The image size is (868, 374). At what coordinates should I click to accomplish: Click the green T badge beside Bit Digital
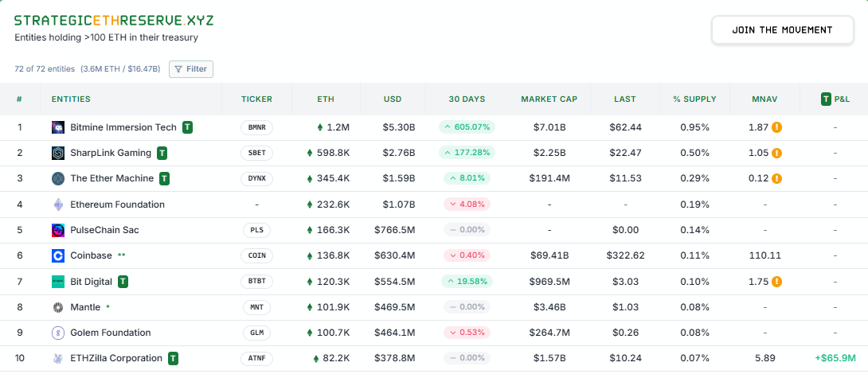point(123,282)
